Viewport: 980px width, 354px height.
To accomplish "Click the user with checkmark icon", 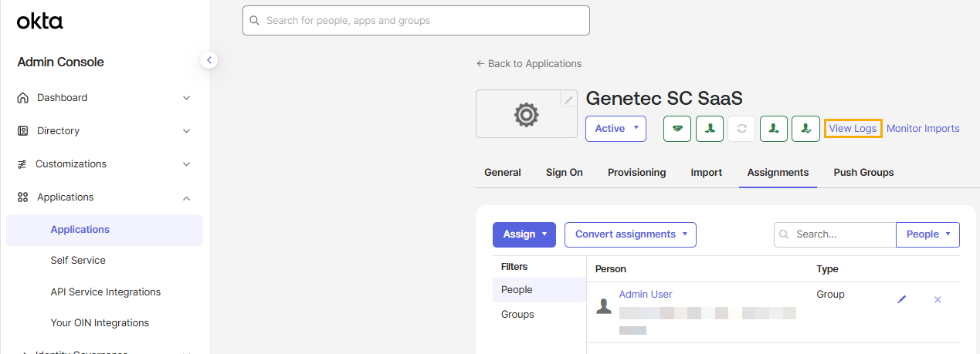I will pyautogui.click(x=805, y=129).
